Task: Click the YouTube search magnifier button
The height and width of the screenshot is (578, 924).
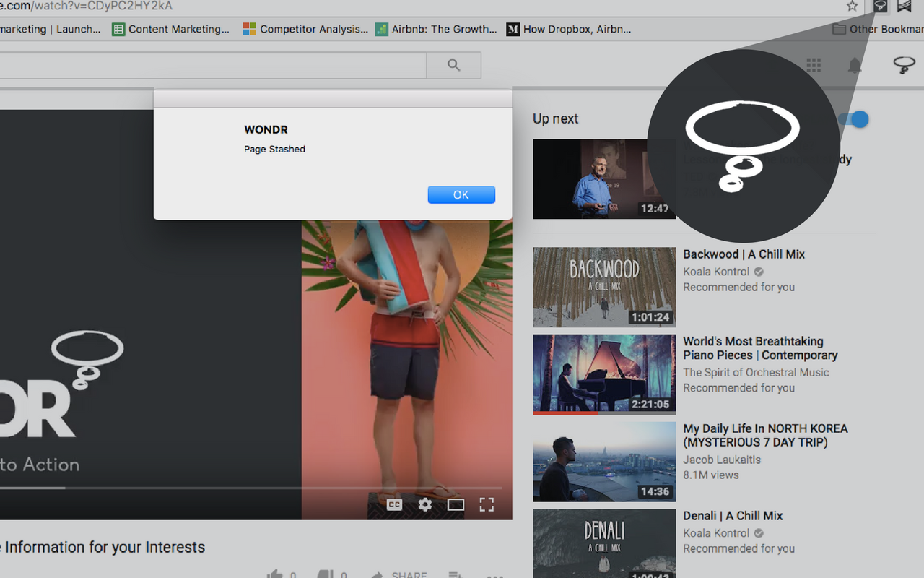Action: coord(453,65)
